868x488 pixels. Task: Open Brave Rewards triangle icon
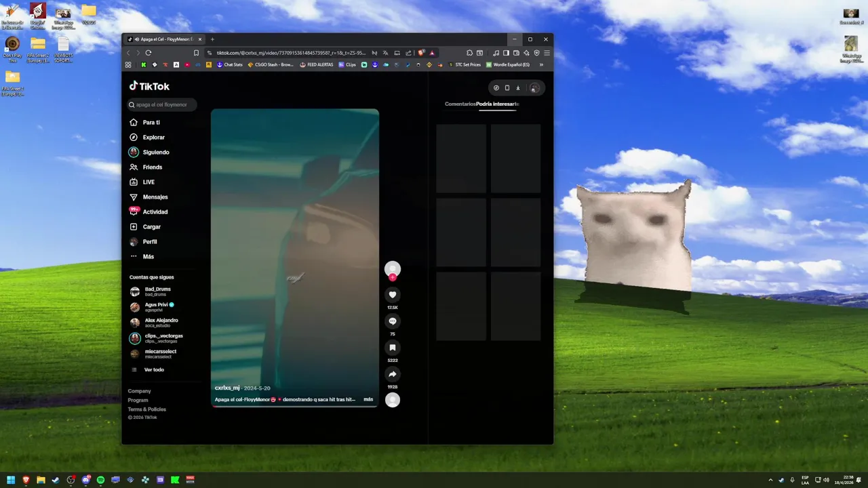pos(432,53)
